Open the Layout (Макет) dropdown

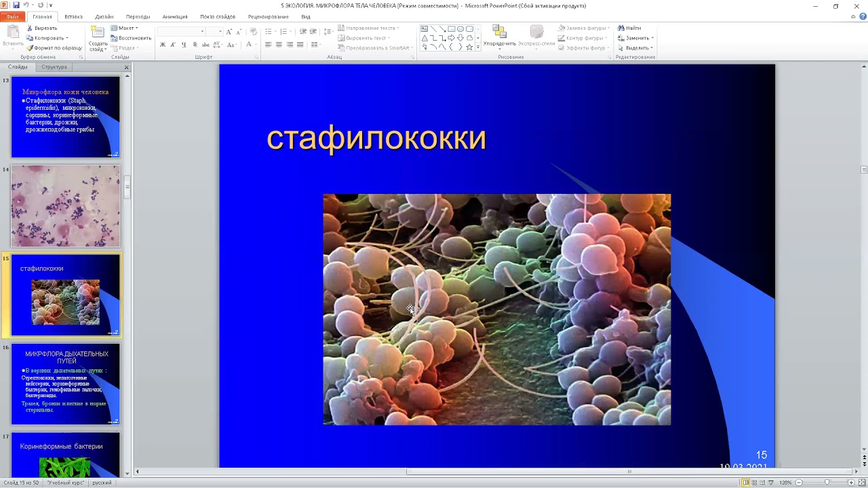[x=125, y=28]
